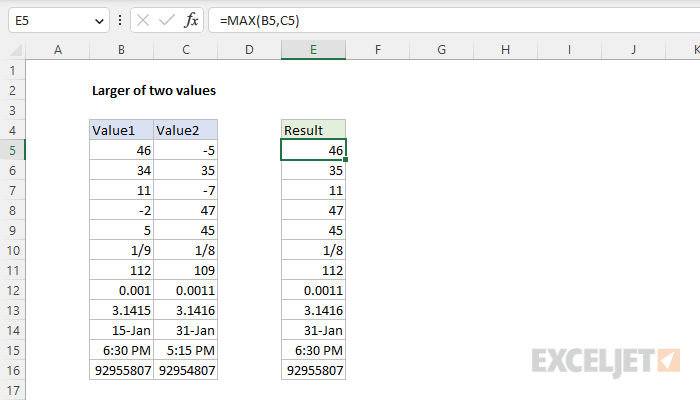The width and height of the screenshot is (700, 400).
Task: Select cell C5 containing -5
Action: 186,150
